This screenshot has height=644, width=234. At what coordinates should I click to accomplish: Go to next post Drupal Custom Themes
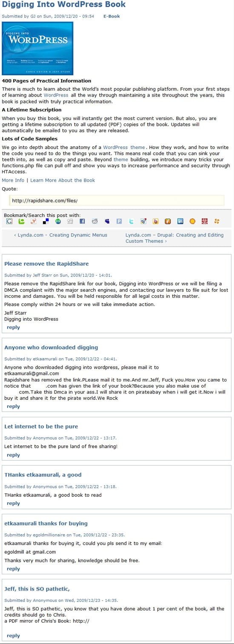coord(174,238)
